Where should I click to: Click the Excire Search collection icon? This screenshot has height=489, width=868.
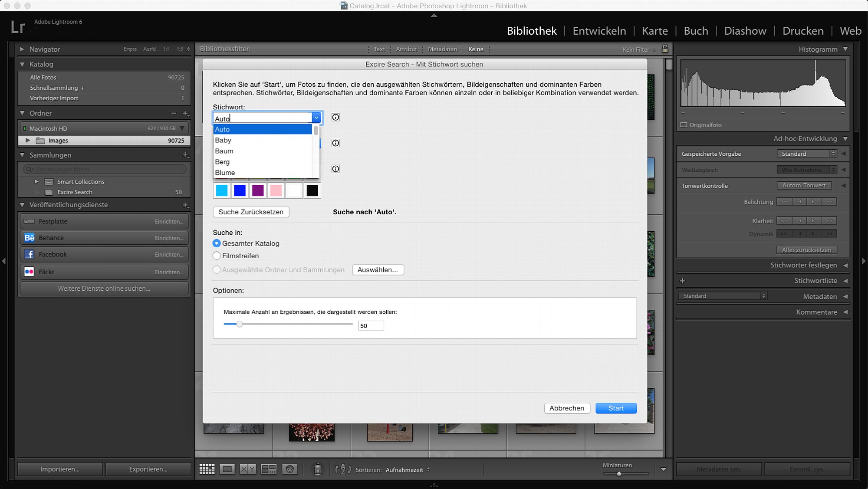pos(49,192)
